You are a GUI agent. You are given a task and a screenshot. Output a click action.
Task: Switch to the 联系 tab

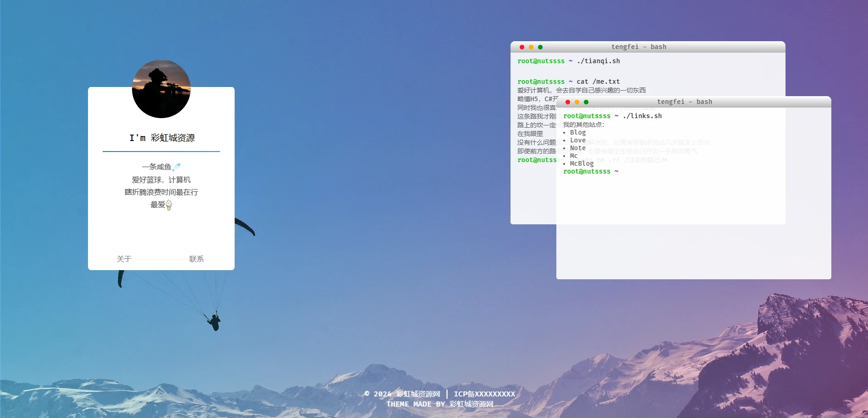coord(197,259)
